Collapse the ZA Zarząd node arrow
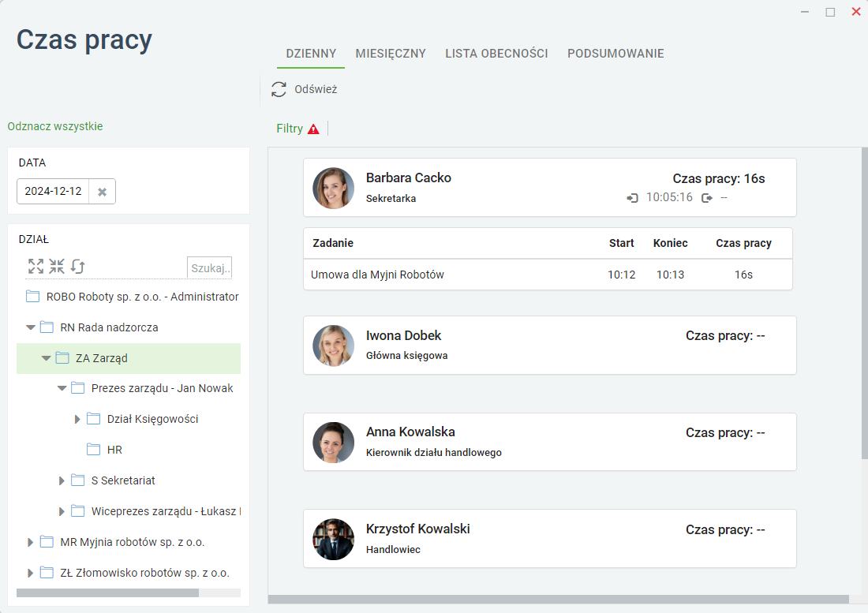 point(47,358)
